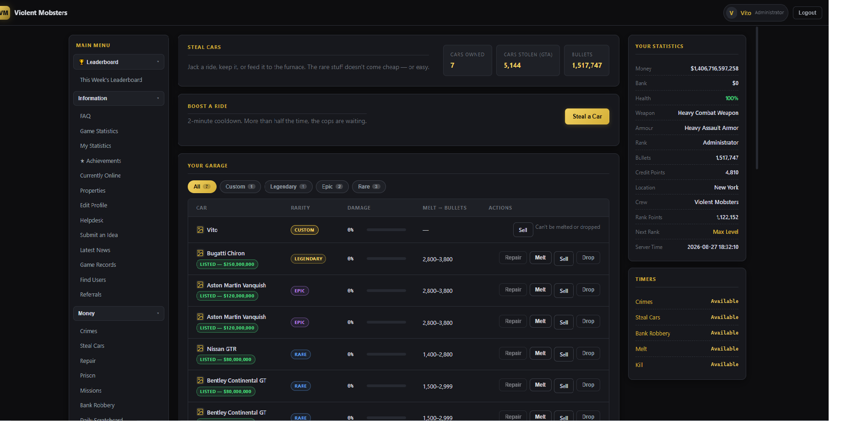
Task: Melt the Bugatti Chiron for bullets
Action: coord(540,258)
